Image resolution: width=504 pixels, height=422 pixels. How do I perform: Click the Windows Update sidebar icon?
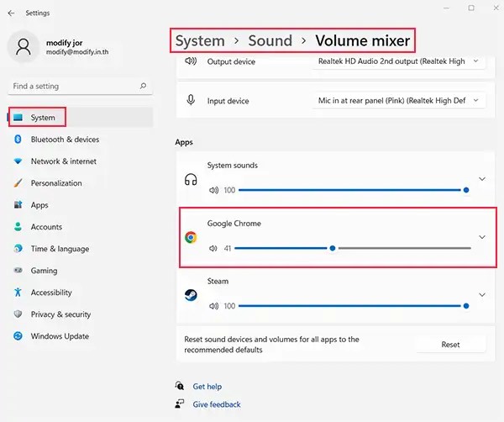(x=18, y=336)
